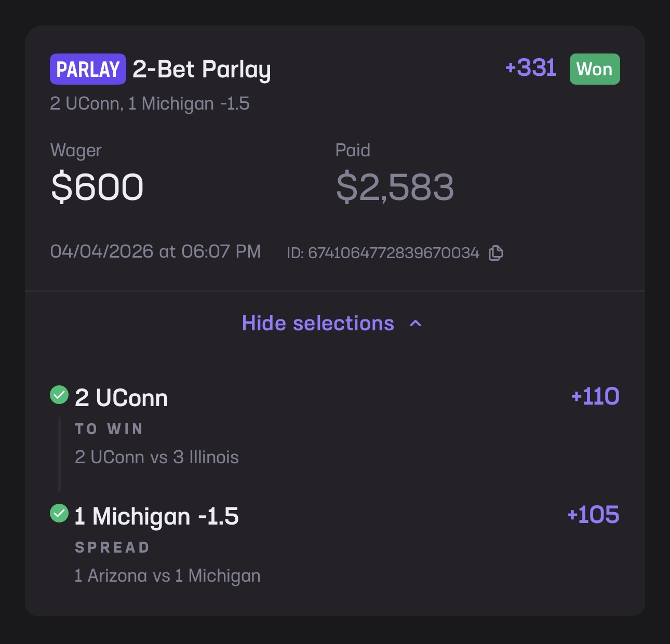
Task: Click the green checkmark beside 1 Michigan -1.5
Action: (59, 514)
